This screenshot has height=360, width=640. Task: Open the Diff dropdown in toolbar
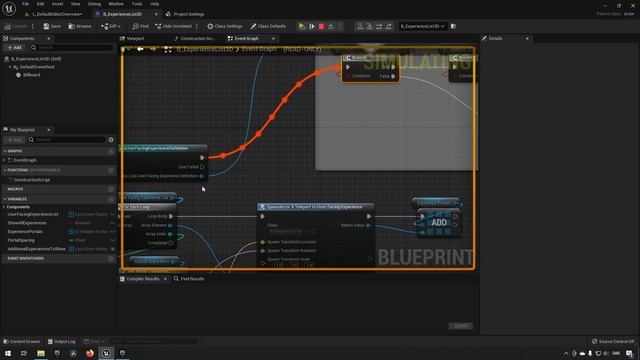(x=111, y=26)
